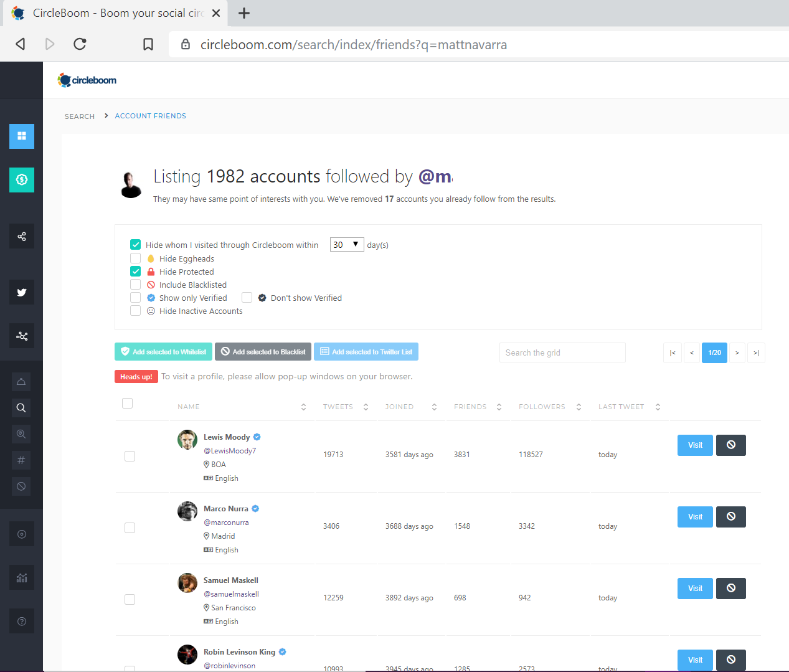The image size is (789, 672).
Task: Click the SEARCH breadcrumb
Action: pos(80,116)
